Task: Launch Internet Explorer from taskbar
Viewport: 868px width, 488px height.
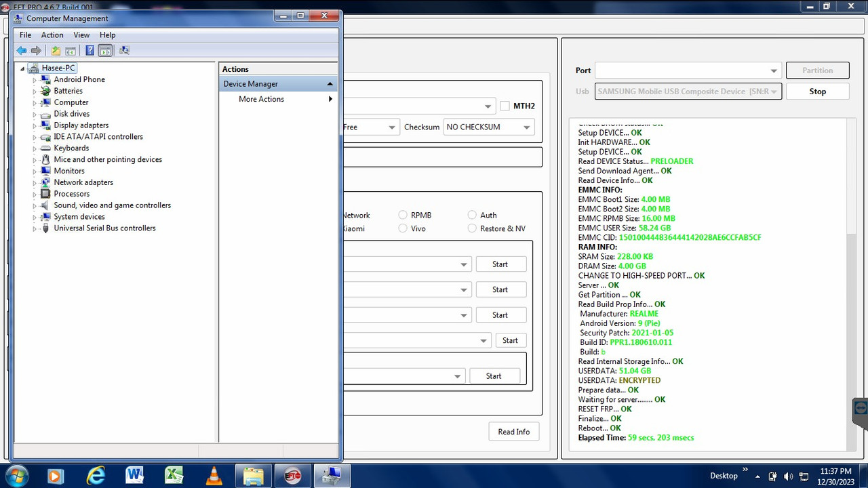Action: (96, 476)
